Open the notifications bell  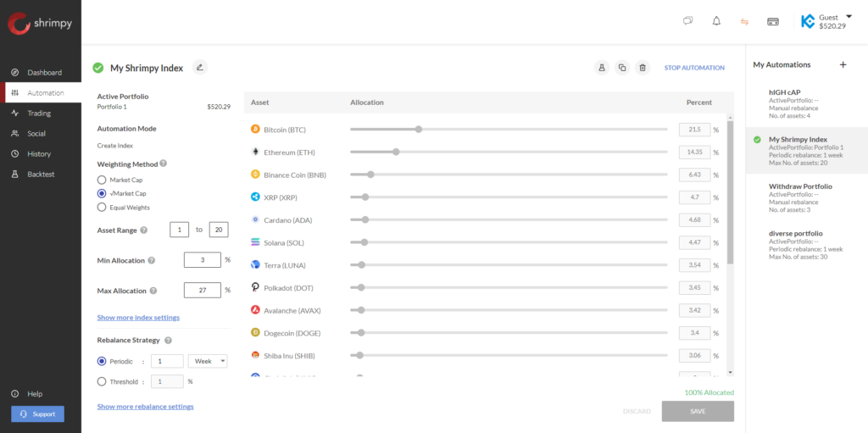(x=716, y=21)
